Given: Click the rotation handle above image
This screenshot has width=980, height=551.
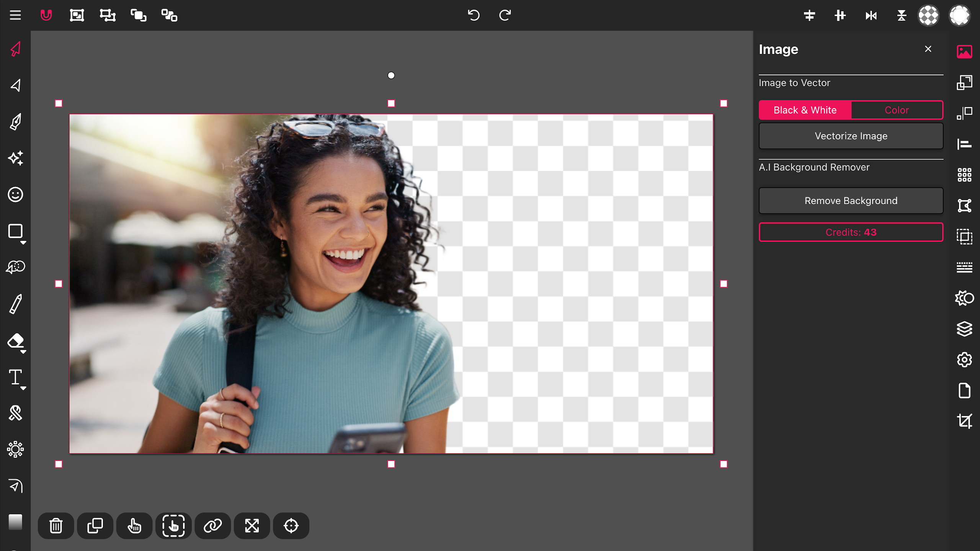Looking at the screenshot, I should [x=391, y=75].
